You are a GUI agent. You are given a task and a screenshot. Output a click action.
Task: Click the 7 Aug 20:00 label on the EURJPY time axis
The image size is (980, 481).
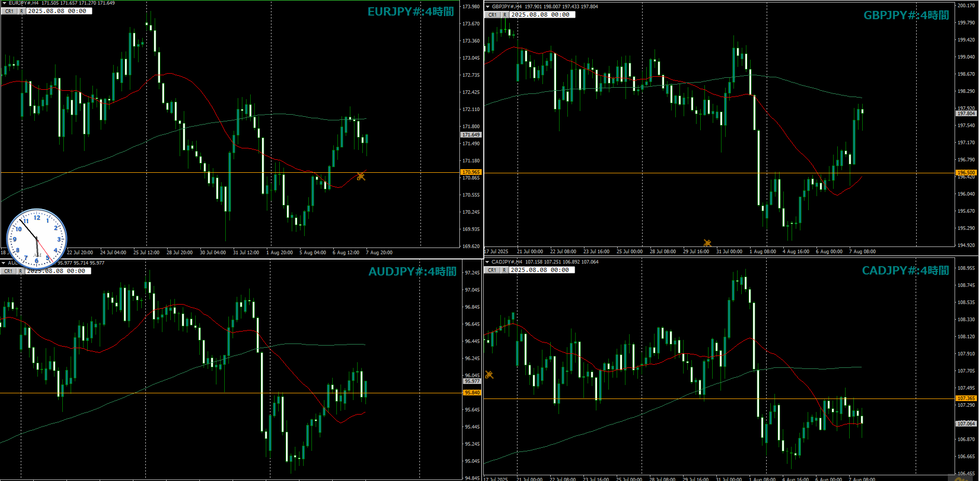pyautogui.click(x=379, y=253)
